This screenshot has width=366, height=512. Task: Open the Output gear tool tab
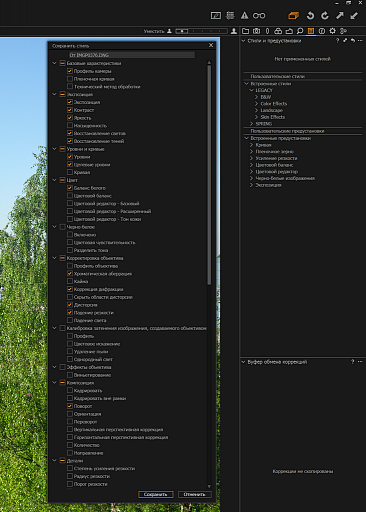pos(333,31)
